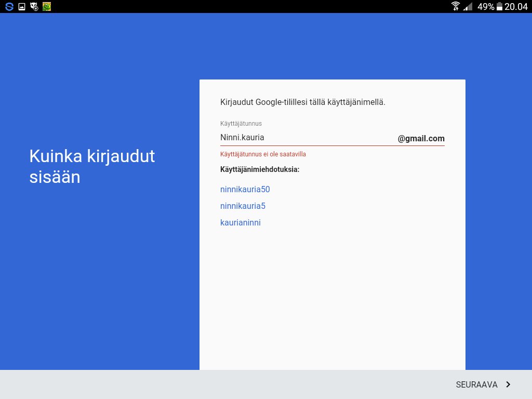Tap the chevron arrow beside SEURAAVA
The height and width of the screenshot is (399, 532).
pos(508,384)
